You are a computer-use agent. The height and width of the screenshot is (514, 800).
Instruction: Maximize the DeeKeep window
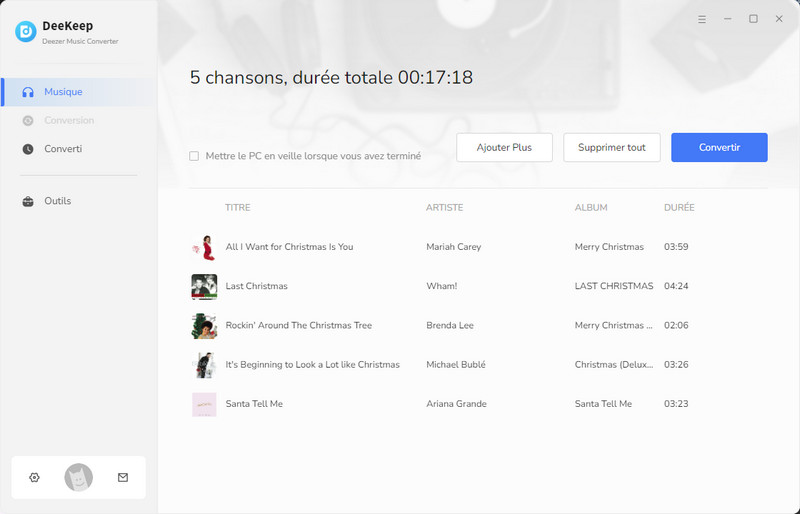click(x=753, y=19)
